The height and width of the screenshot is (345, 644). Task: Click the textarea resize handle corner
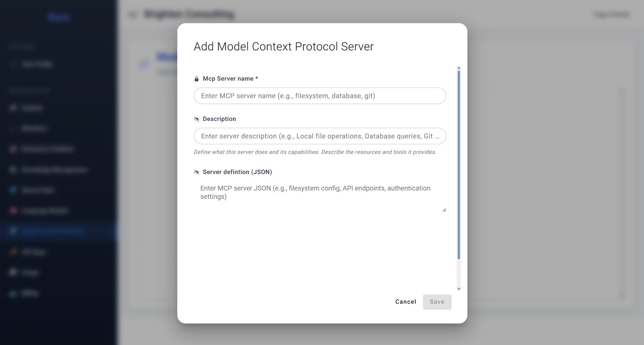[444, 210]
